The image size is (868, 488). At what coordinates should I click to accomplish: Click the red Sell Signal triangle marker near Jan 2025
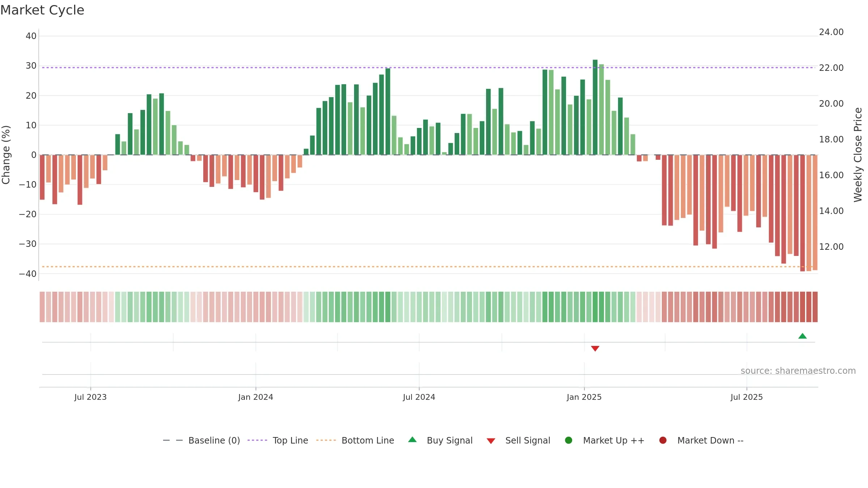pos(595,348)
